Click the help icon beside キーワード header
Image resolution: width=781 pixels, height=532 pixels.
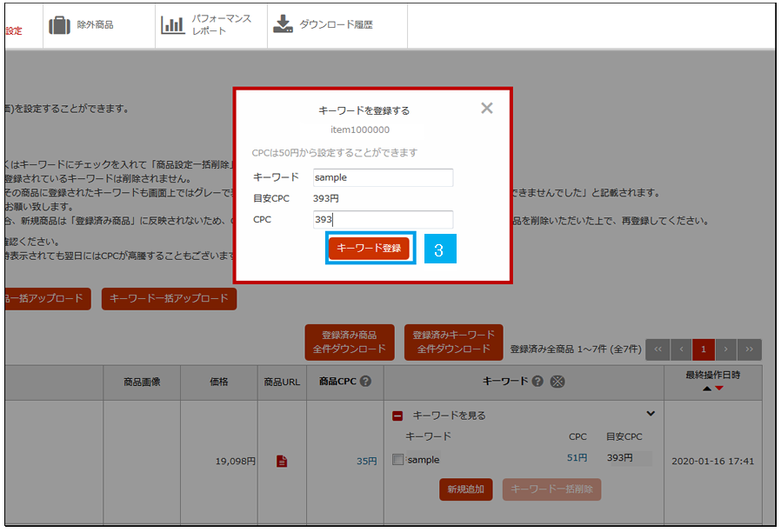(x=537, y=382)
